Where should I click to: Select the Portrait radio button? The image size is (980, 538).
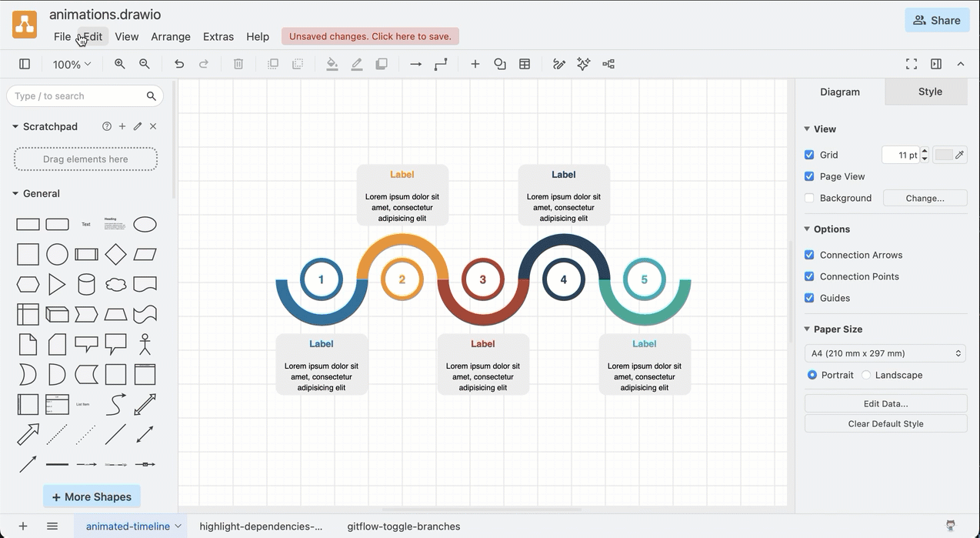click(812, 375)
